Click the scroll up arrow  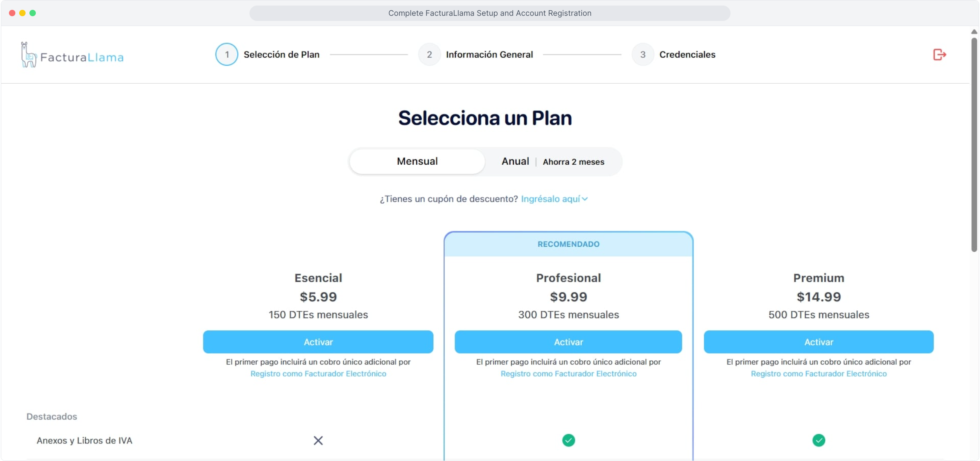pos(974,32)
